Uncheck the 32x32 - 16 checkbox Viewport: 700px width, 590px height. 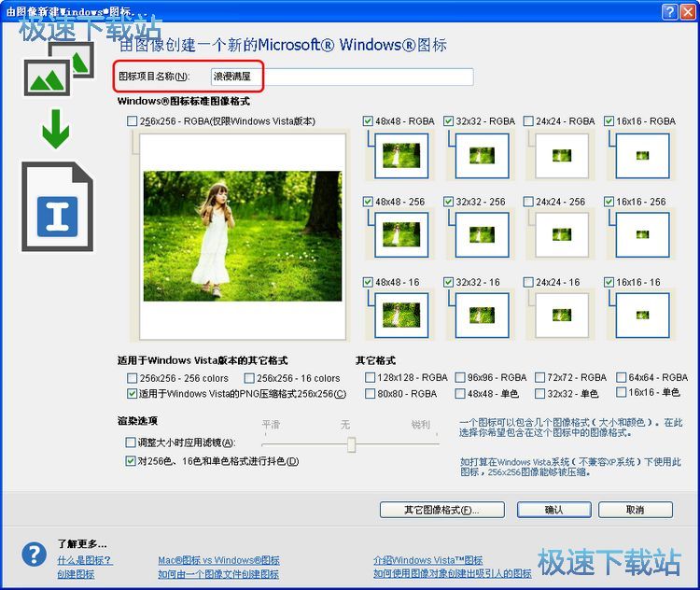pos(448,282)
